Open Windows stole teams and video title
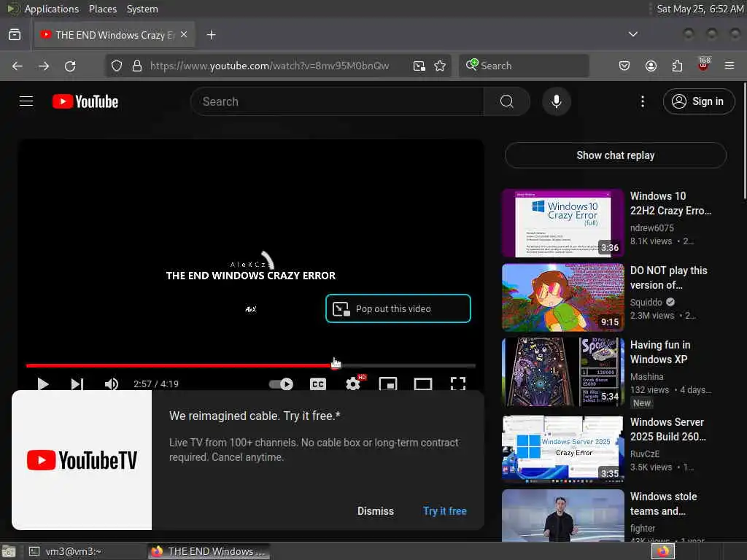Screen dimensions: 747x560 663,504
